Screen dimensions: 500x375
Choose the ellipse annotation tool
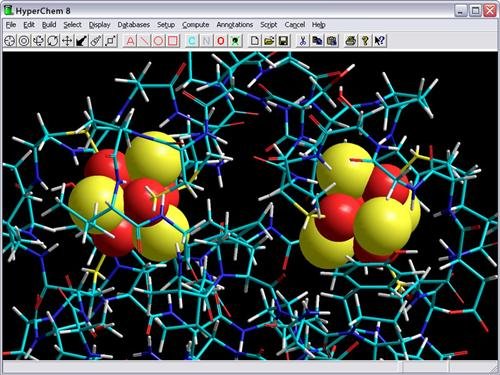159,41
